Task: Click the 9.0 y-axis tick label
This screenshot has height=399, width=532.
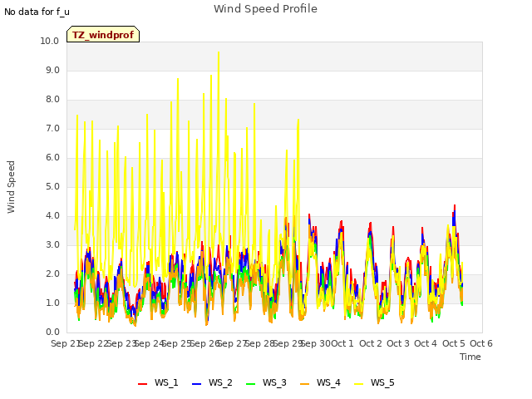Action: 52,70
